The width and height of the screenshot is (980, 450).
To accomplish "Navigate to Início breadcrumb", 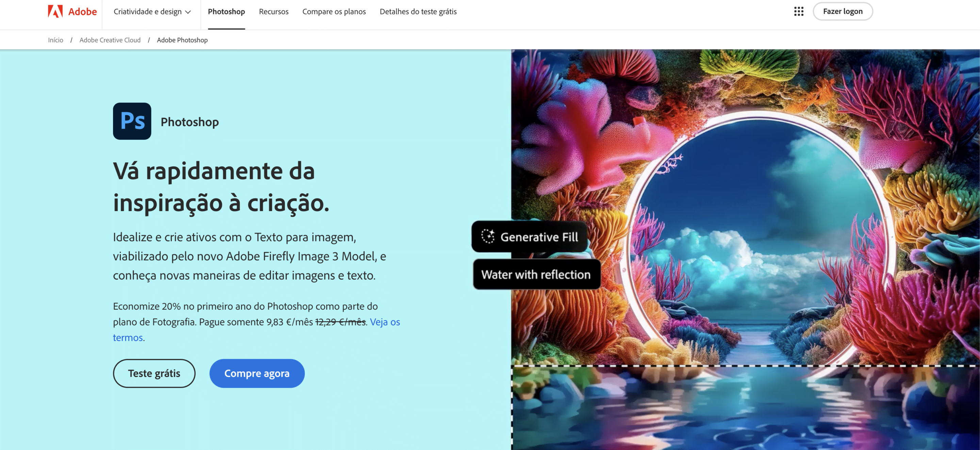I will pos(55,40).
